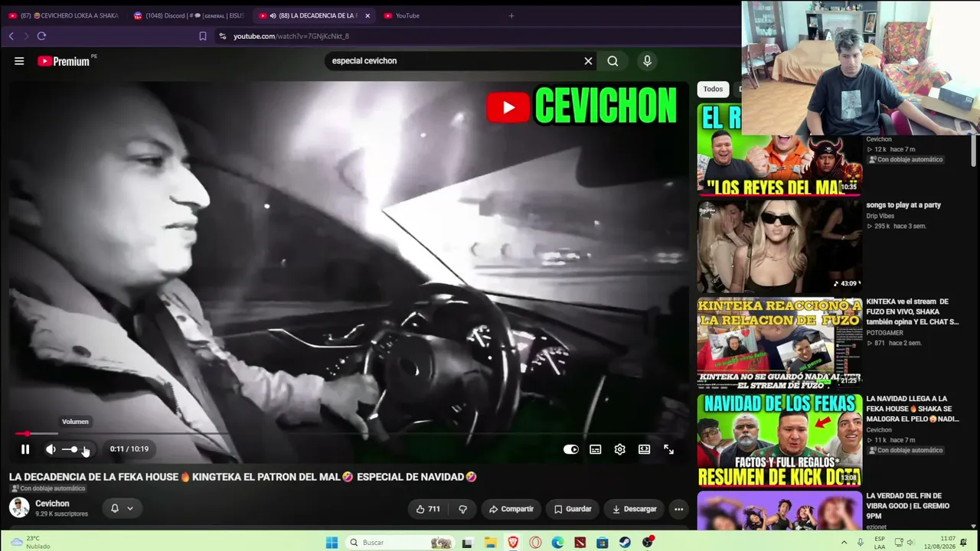Pause the video playback

(x=25, y=449)
